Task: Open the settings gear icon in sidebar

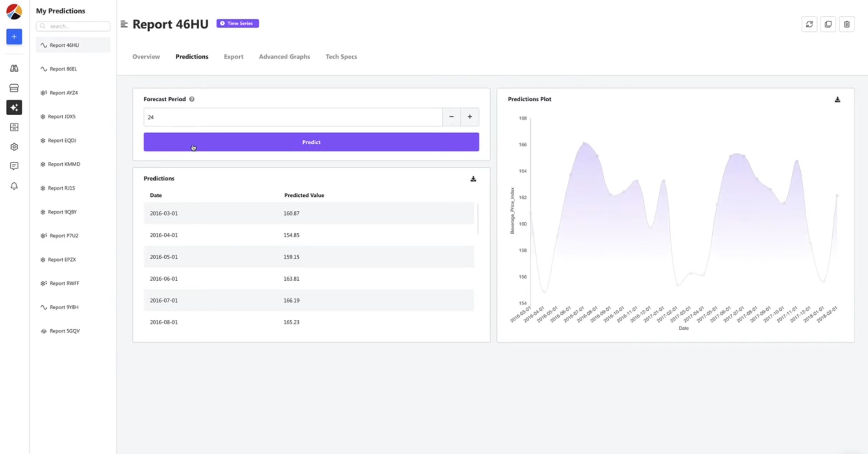Action: click(14, 147)
